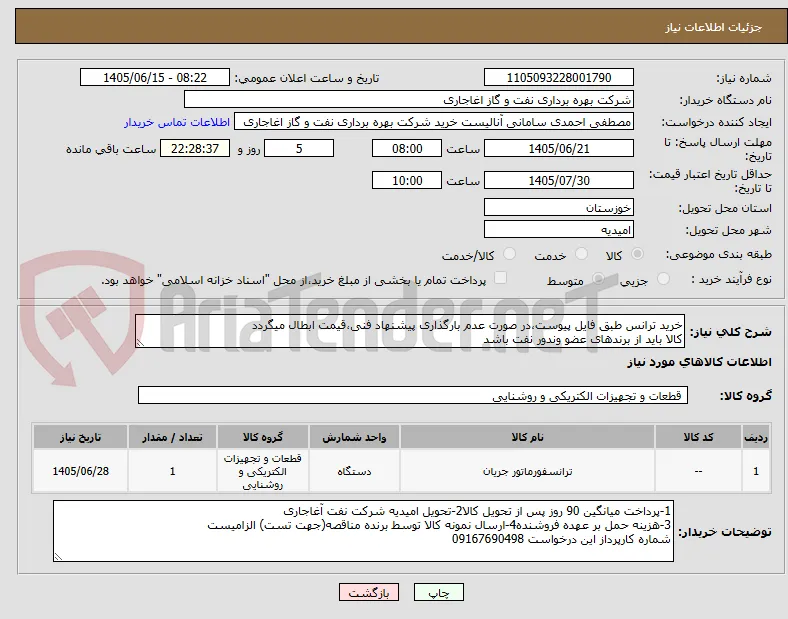Click the request creator name field
This screenshot has height=619, width=788.
[x=434, y=122]
